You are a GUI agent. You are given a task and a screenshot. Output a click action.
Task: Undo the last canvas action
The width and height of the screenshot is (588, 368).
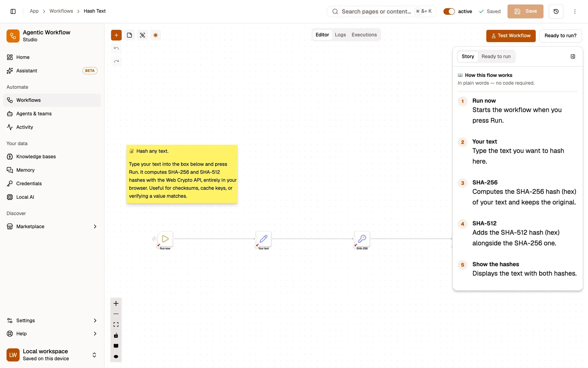click(116, 48)
